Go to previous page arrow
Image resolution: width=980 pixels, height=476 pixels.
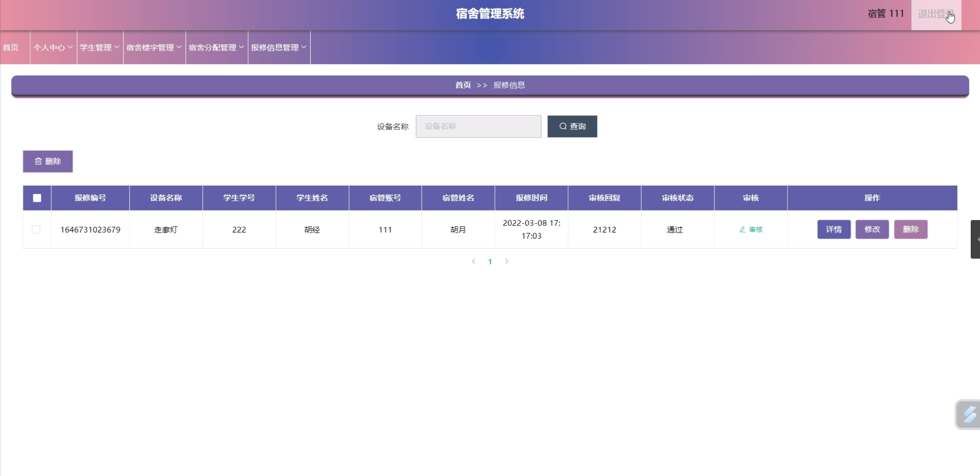(x=473, y=261)
